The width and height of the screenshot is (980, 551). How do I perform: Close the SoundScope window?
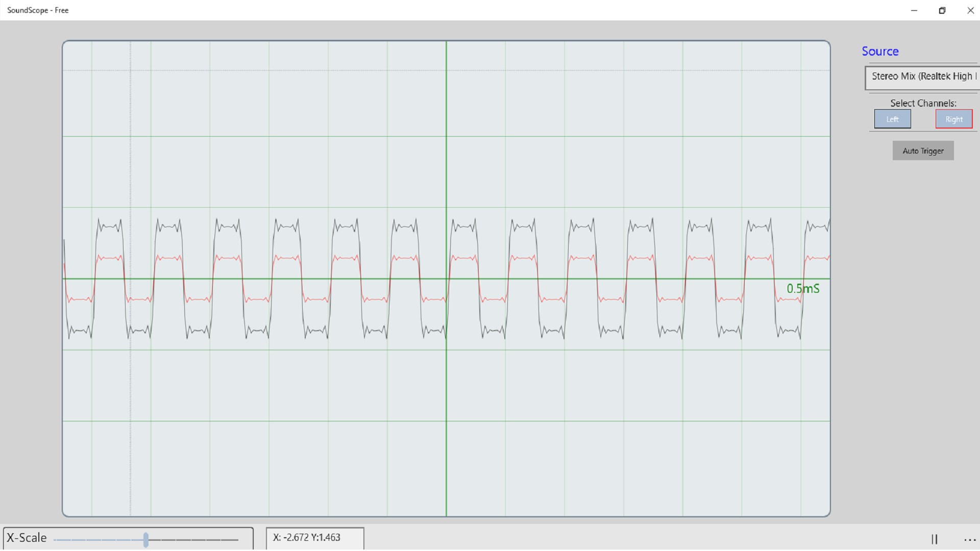970,10
